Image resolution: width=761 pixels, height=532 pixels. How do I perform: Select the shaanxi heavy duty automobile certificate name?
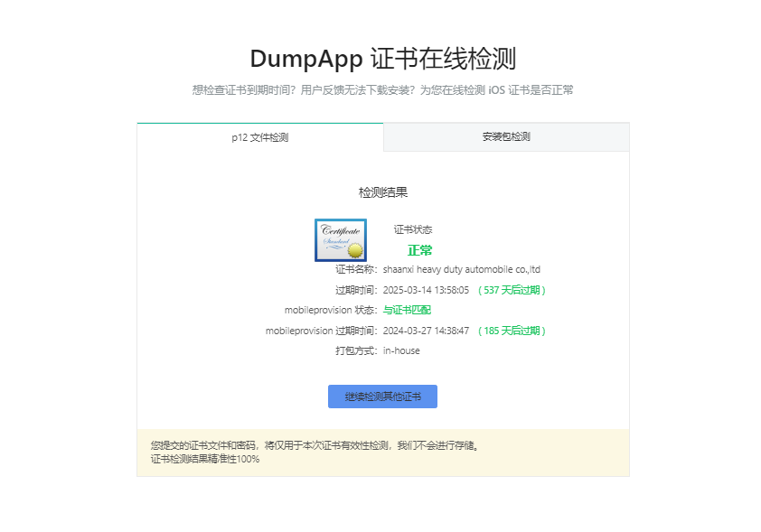(x=461, y=269)
